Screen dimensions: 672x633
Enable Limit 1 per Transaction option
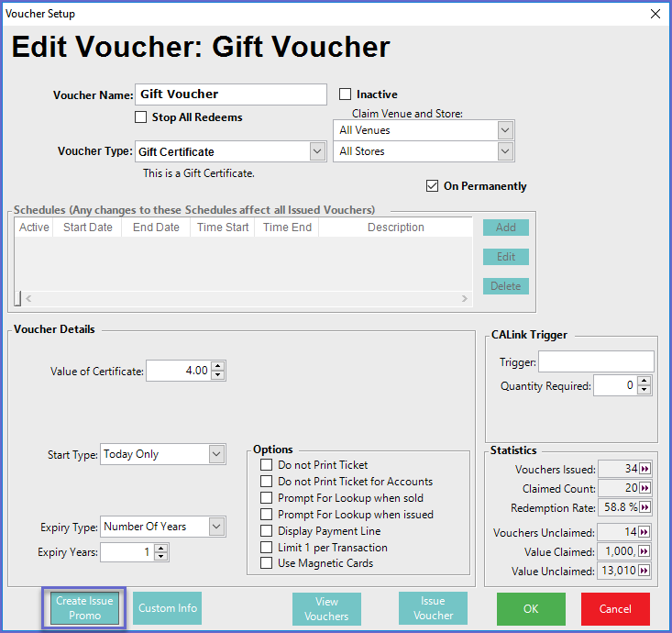click(x=267, y=548)
